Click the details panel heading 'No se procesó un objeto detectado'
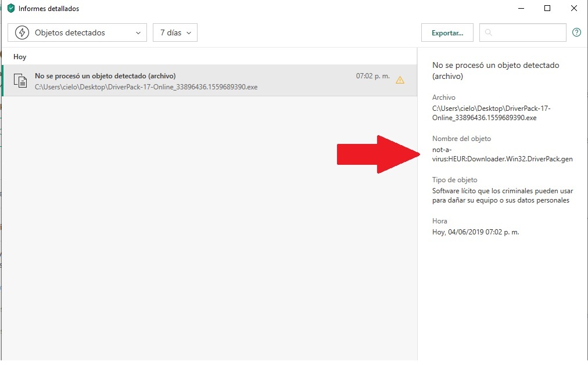This screenshot has height=365, width=588. coord(496,70)
